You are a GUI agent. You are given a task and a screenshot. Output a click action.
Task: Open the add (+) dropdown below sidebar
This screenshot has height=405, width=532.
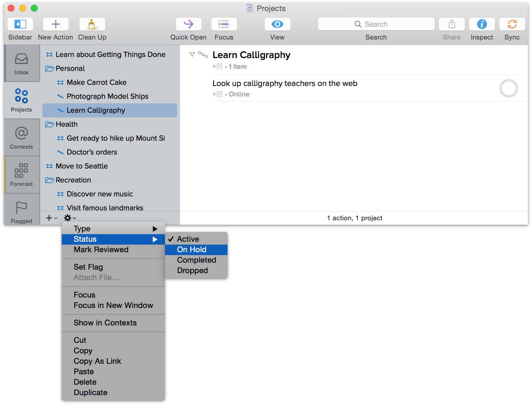52,218
